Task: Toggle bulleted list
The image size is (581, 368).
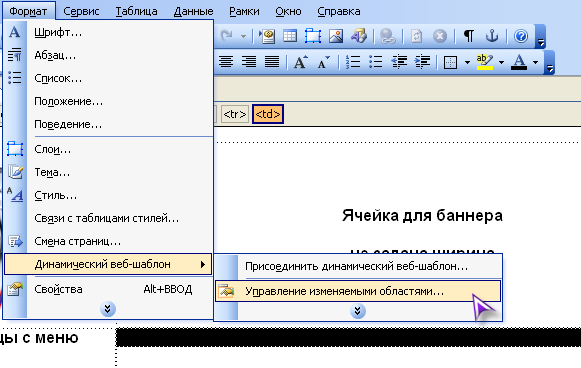Action: 376,62
